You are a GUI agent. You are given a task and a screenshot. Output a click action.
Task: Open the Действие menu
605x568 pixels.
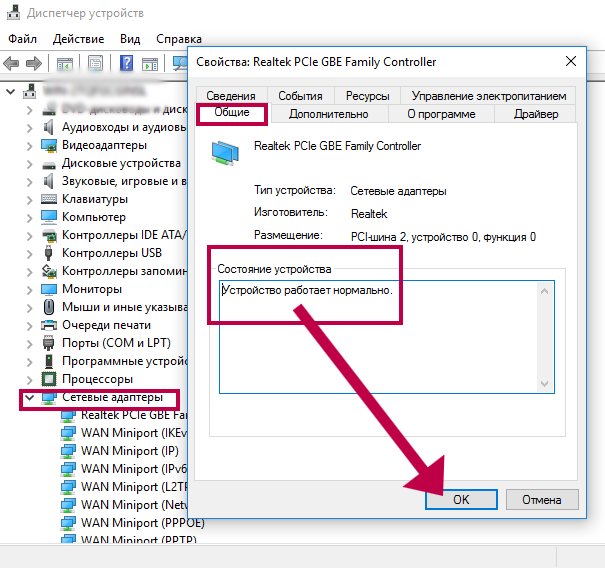[x=78, y=39]
